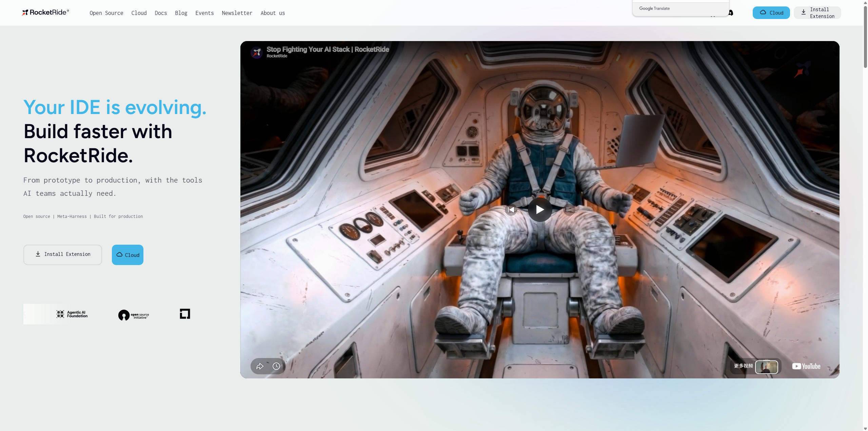Click the 'Build faster with RocketRide.' heading
Viewport: 868px width, 431px height.
(98, 143)
